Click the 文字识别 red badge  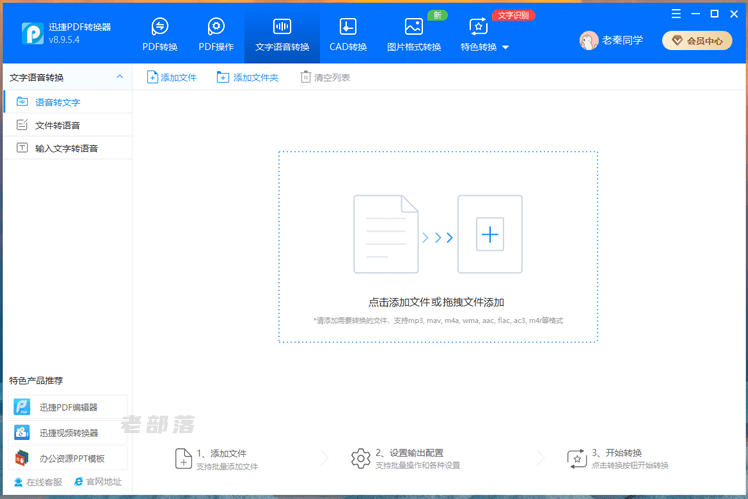pyautogui.click(x=513, y=15)
